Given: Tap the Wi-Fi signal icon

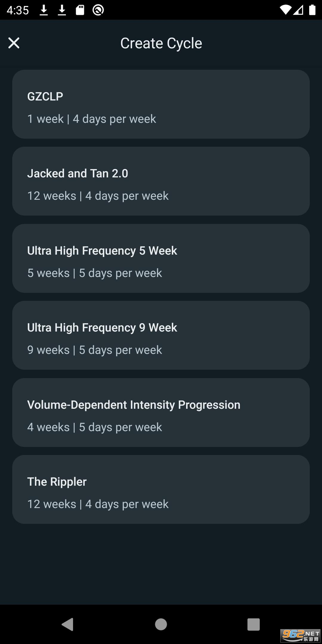Looking at the screenshot, I should (285, 10).
